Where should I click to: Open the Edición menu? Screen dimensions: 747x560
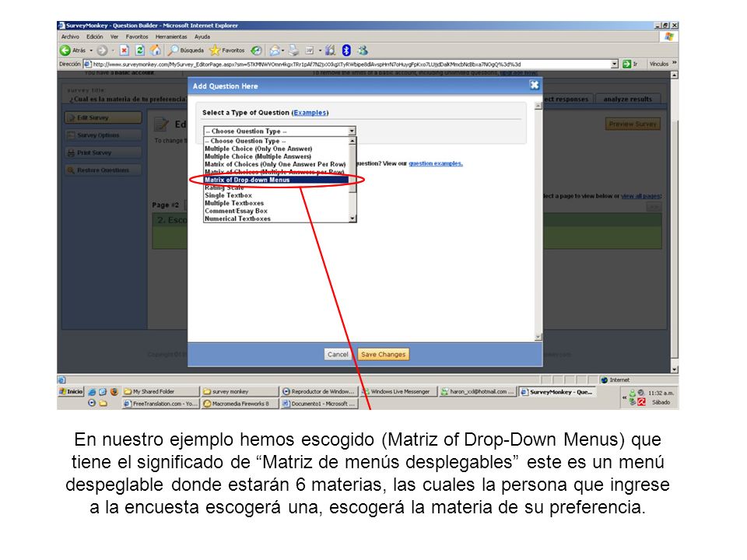point(94,37)
